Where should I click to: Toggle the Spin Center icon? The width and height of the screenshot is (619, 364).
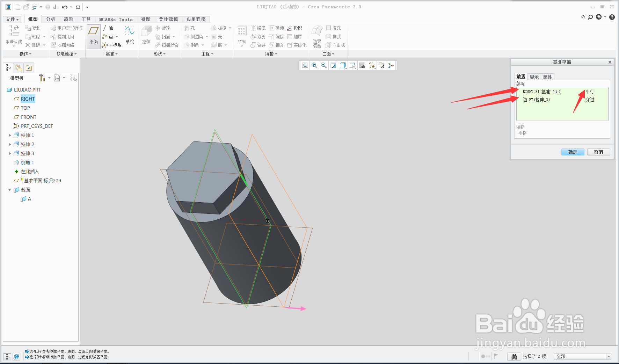(391, 65)
